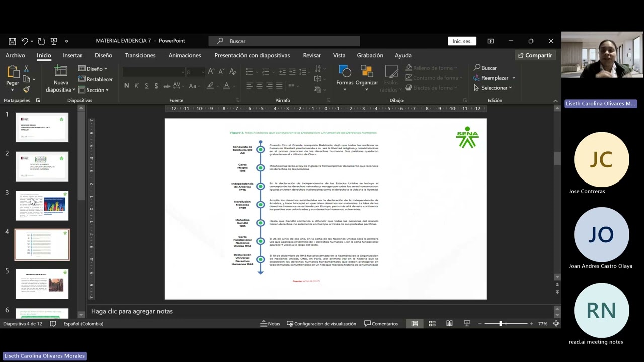Redo the last action

click(x=41, y=41)
